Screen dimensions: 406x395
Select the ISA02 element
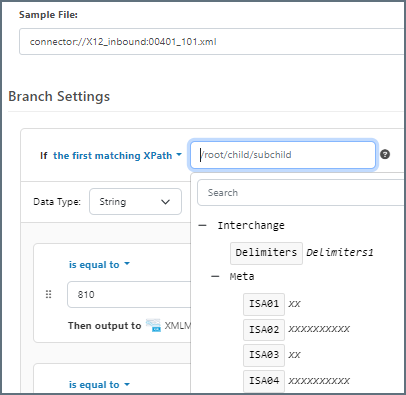264,330
